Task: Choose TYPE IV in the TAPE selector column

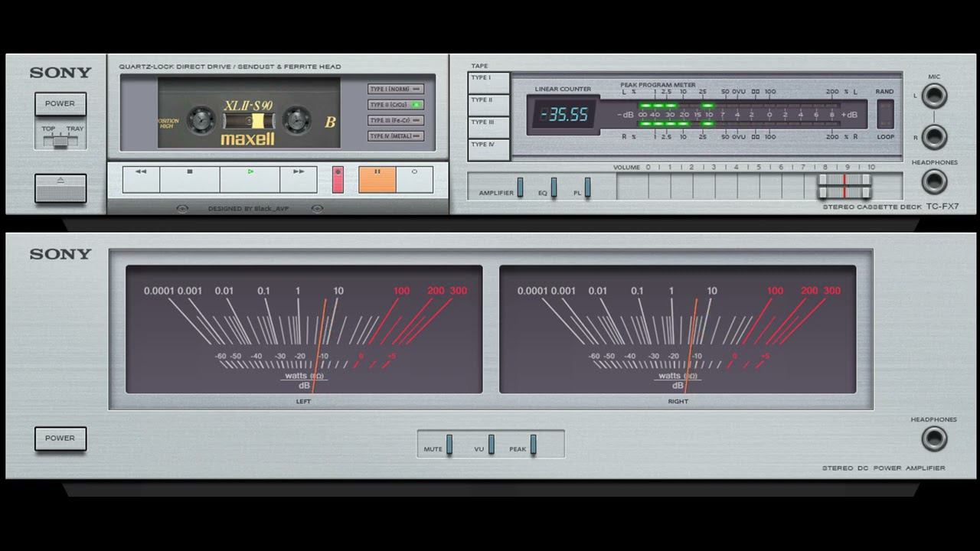Action: pyautogui.click(x=488, y=149)
